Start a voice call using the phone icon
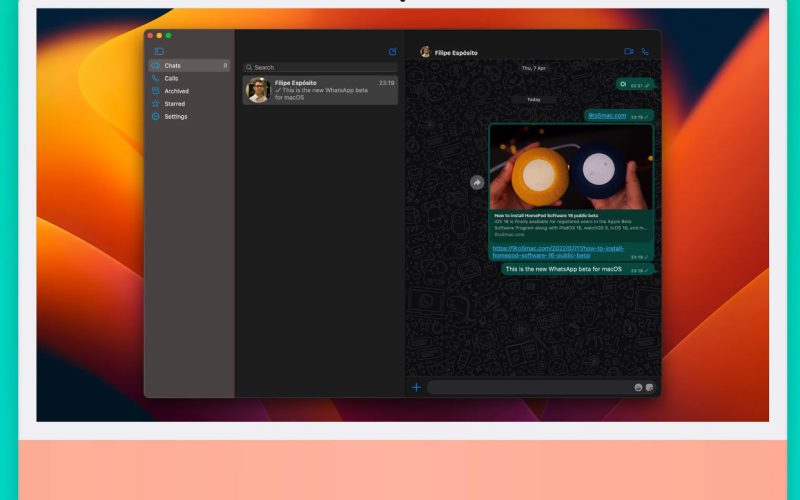 click(645, 52)
